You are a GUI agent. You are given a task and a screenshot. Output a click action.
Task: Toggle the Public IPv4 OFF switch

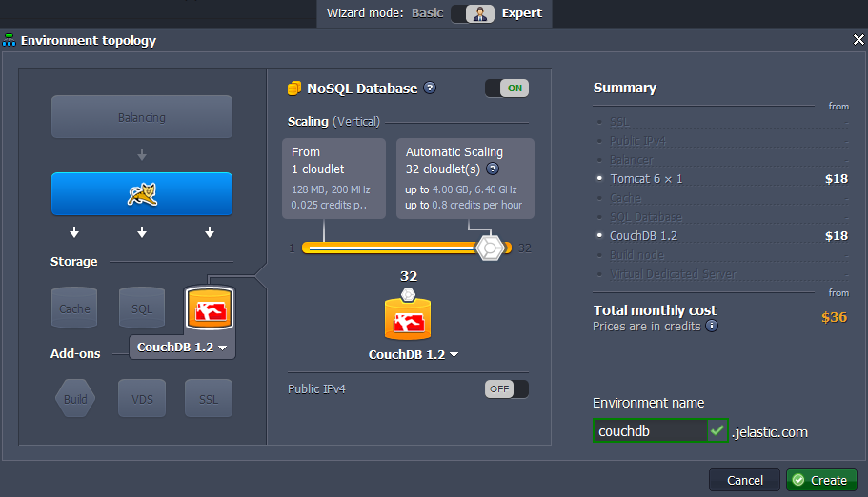(507, 388)
